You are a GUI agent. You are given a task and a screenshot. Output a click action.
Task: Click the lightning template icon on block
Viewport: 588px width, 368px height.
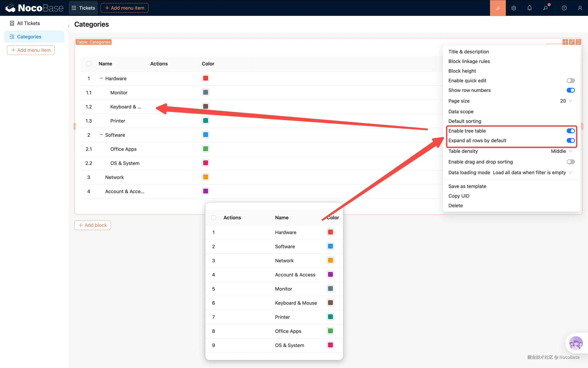pyautogui.click(x=572, y=42)
